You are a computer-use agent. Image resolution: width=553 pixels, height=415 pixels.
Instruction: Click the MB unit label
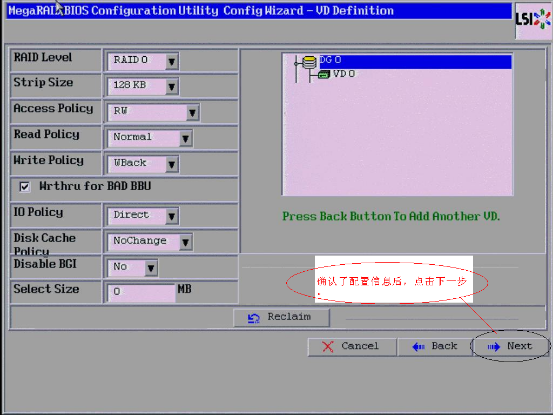pos(184,289)
